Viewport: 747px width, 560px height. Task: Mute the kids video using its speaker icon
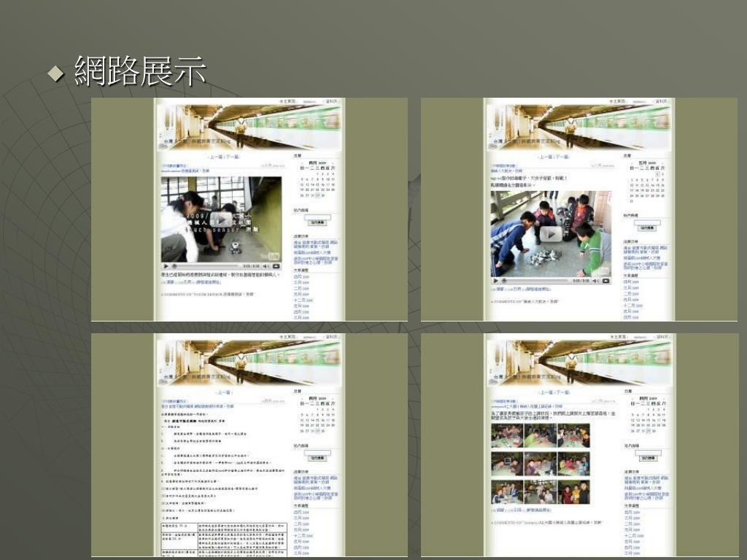click(x=597, y=281)
